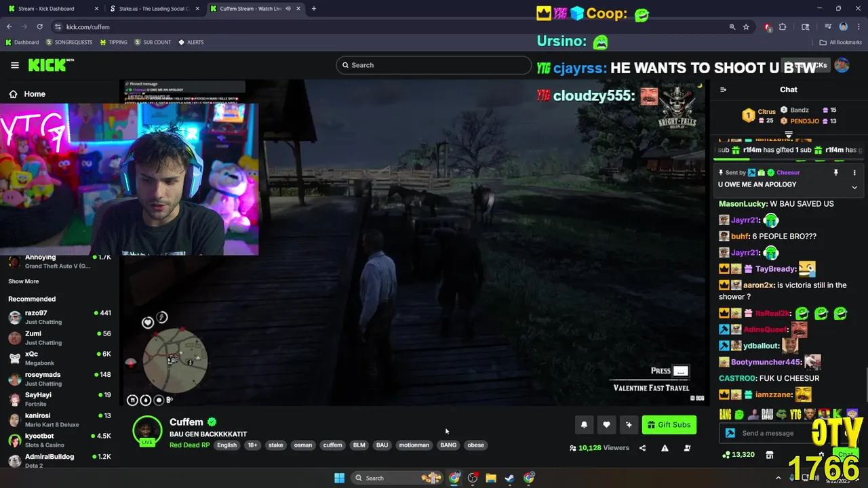Expand the pinned message chevron
The width and height of the screenshot is (868, 488).
click(854, 188)
